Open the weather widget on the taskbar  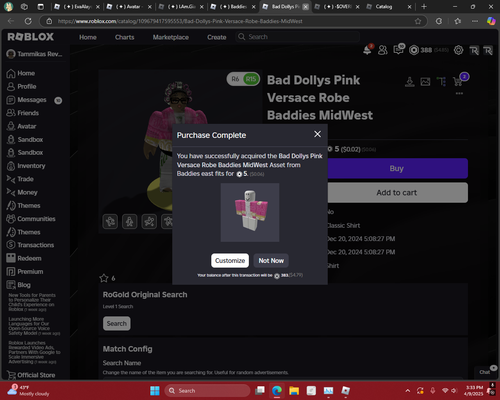point(28,390)
